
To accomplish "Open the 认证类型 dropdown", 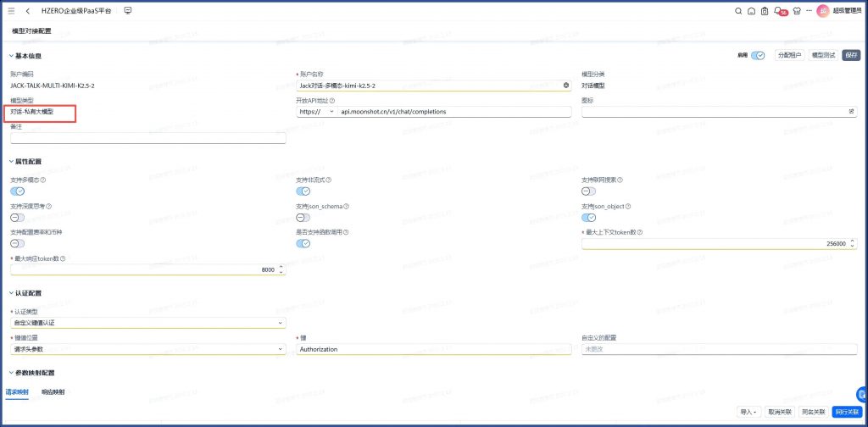I will [x=147, y=323].
